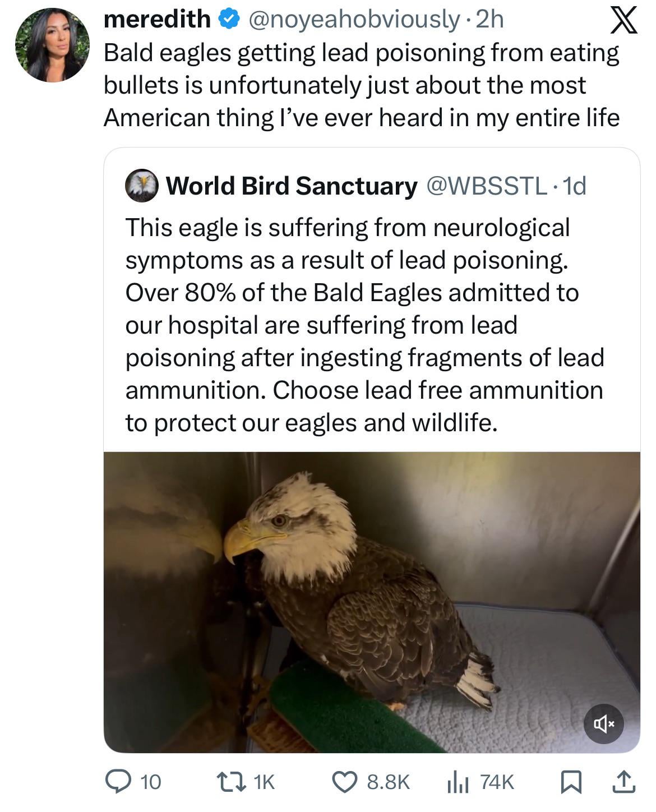The width and height of the screenshot is (656, 812).
Task: View analytics bar chart icon
Action: coord(458,782)
